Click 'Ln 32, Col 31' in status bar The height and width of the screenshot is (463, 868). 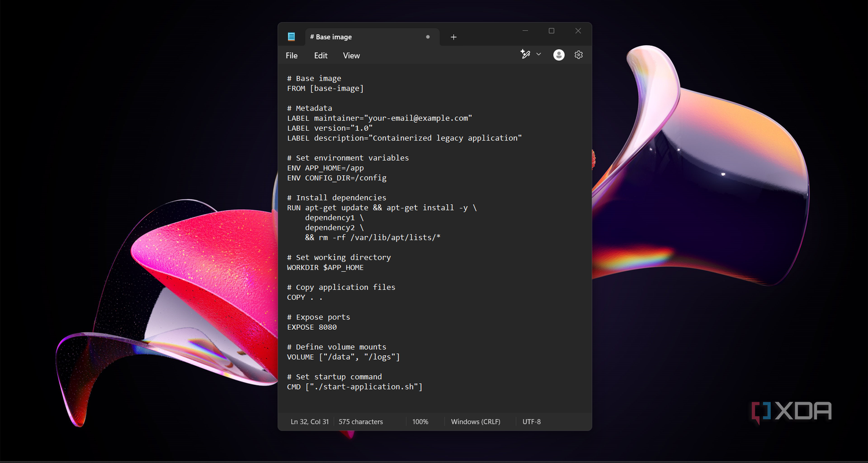click(310, 422)
